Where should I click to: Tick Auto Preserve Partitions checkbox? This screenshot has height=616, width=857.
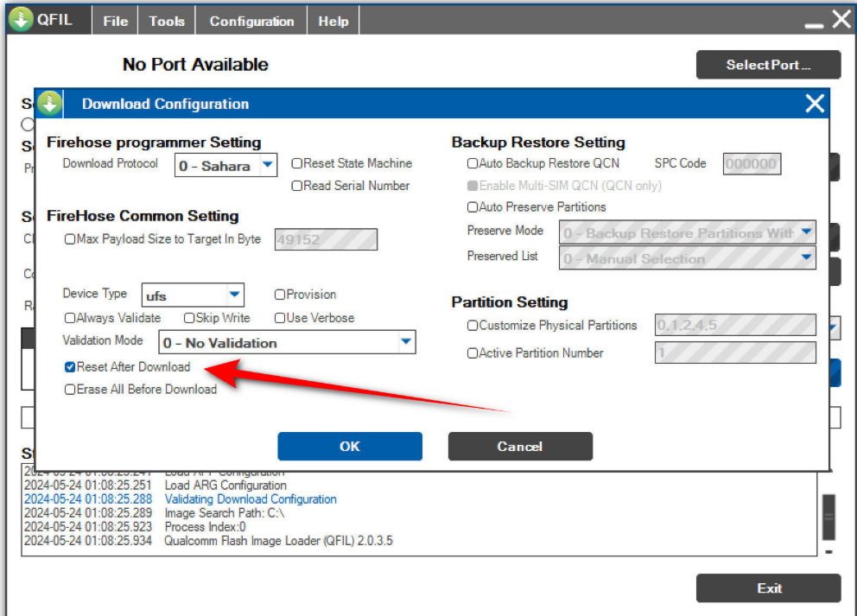point(473,207)
